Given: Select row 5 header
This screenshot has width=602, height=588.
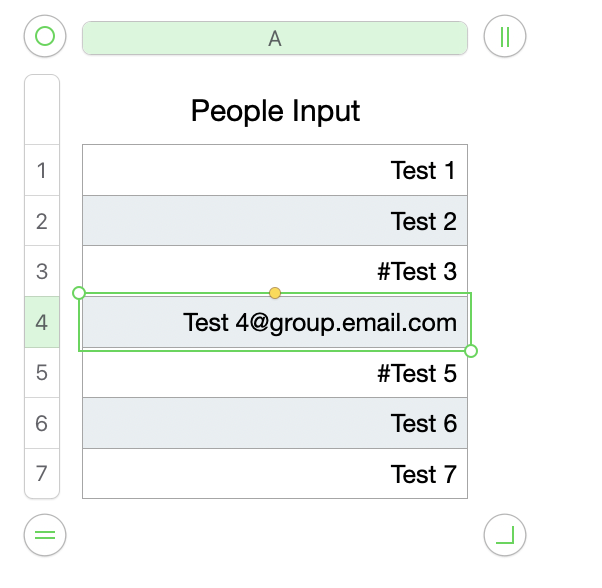Looking at the screenshot, I should pos(42,372).
